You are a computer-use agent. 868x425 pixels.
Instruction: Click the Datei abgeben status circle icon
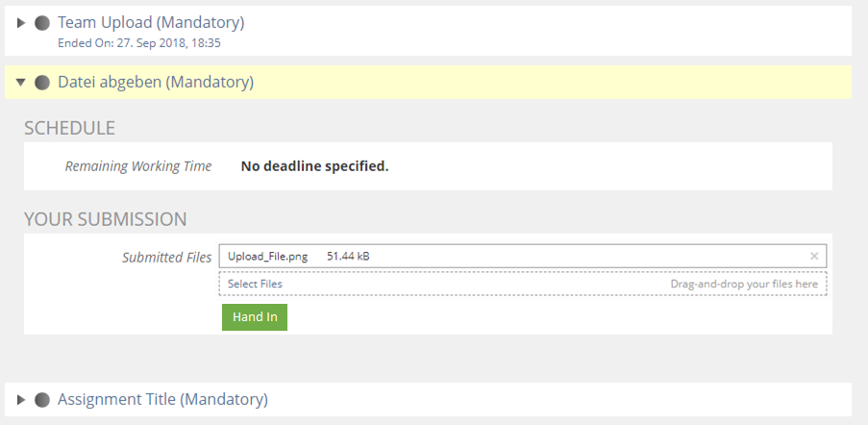click(42, 83)
